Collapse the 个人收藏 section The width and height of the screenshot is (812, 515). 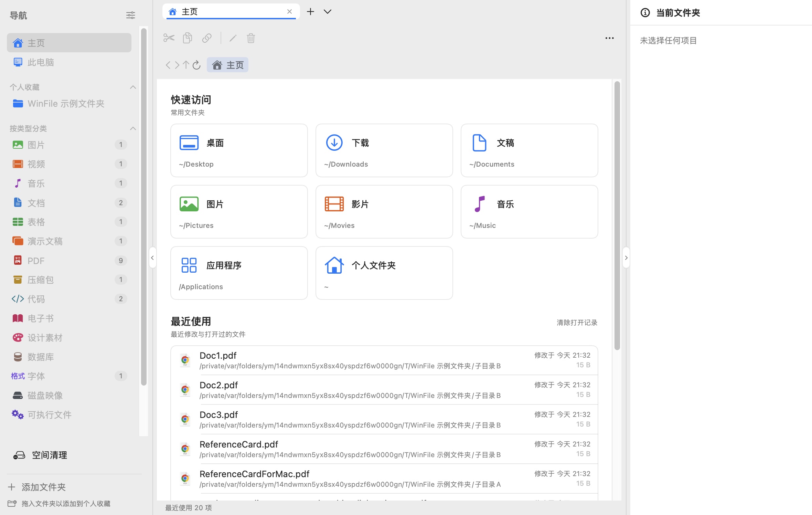(133, 87)
